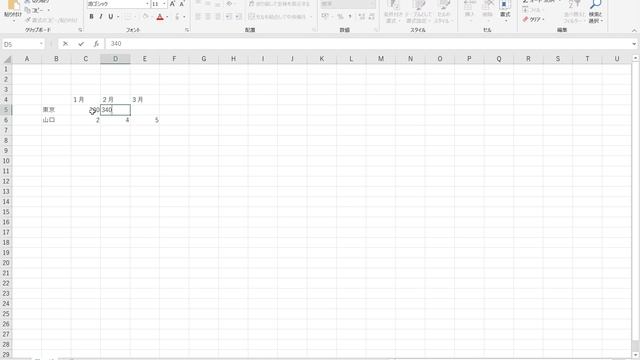Click the Percent style button
The height and width of the screenshot is (360, 640).
(340, 17)
